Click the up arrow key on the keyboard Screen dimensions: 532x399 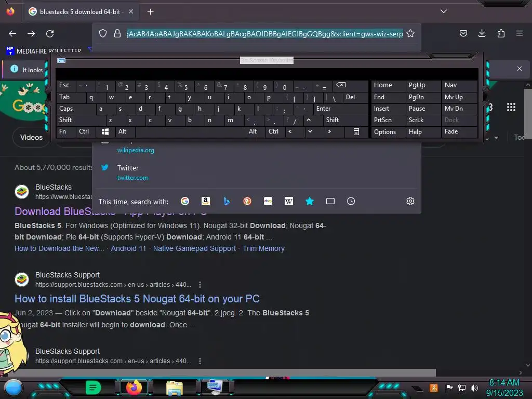click(313, 120)
